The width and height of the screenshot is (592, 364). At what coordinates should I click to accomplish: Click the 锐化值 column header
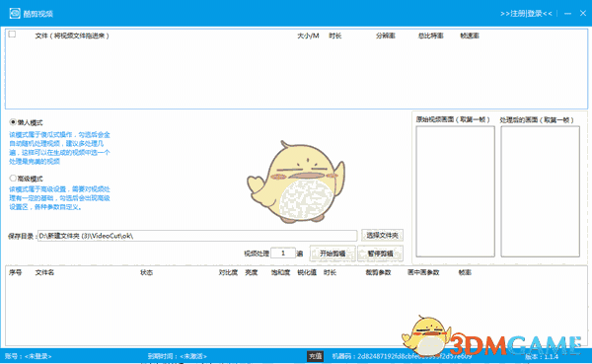[307, 272]
